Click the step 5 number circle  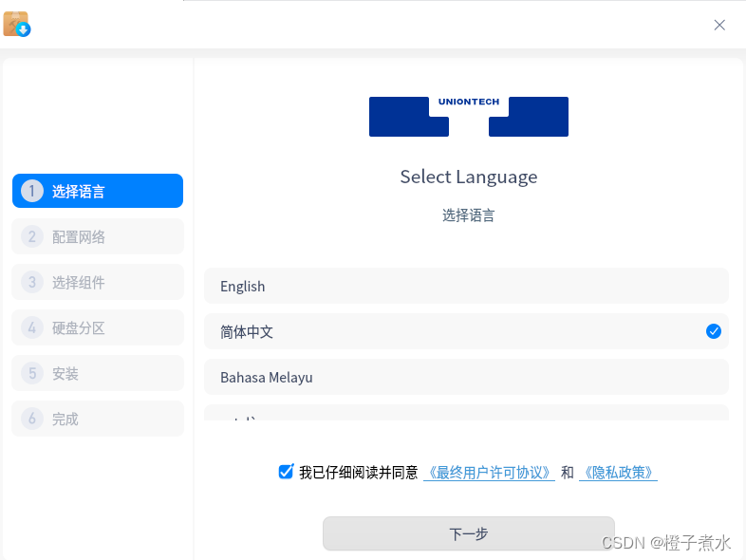[x=31, y=373]
